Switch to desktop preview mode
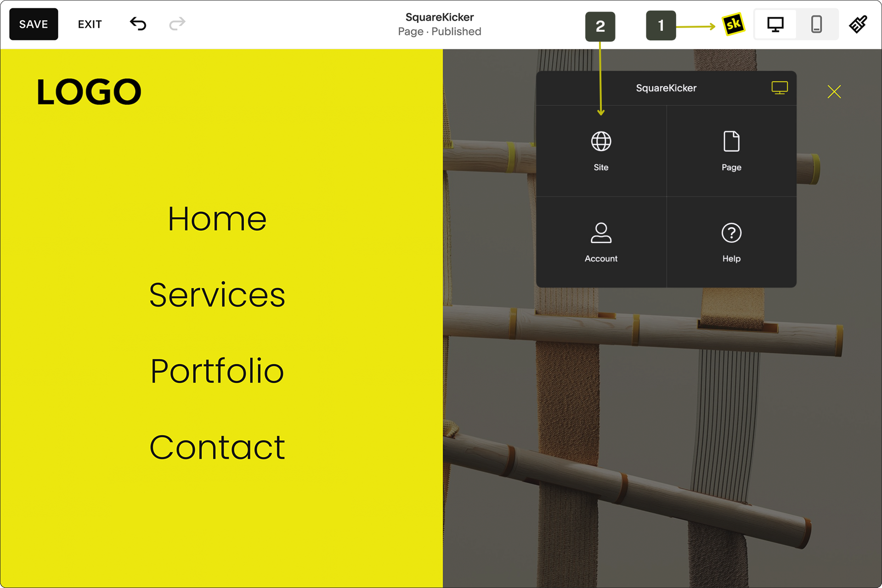This screenshot has width=882, height=588. tap(776, 24)
